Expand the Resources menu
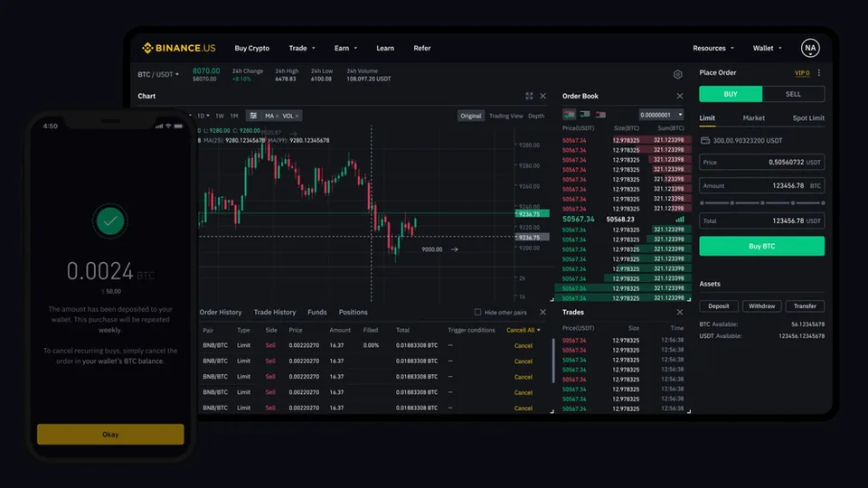The image size is (868, 488). click(x=713, y=48)
